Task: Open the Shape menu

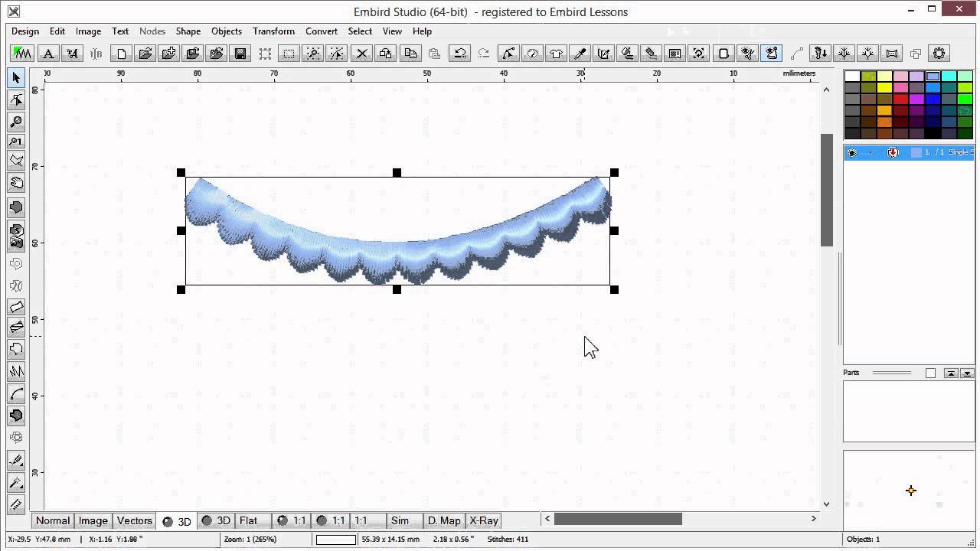Action: pyautogui.click(x=188, y=31)
